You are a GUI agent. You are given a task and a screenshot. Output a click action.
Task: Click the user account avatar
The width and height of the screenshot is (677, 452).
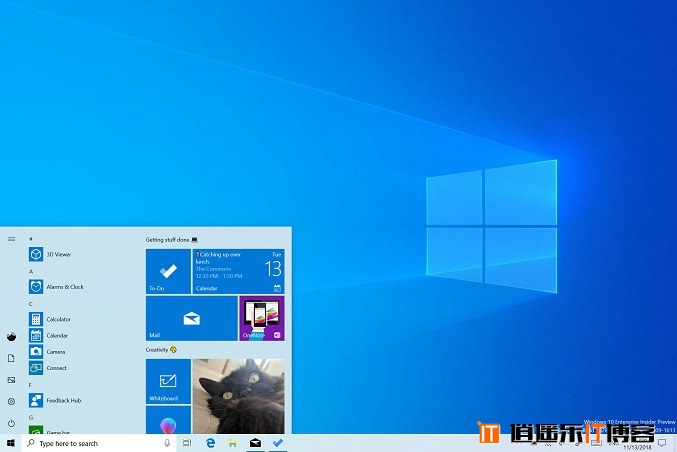[x=12, y=337]
